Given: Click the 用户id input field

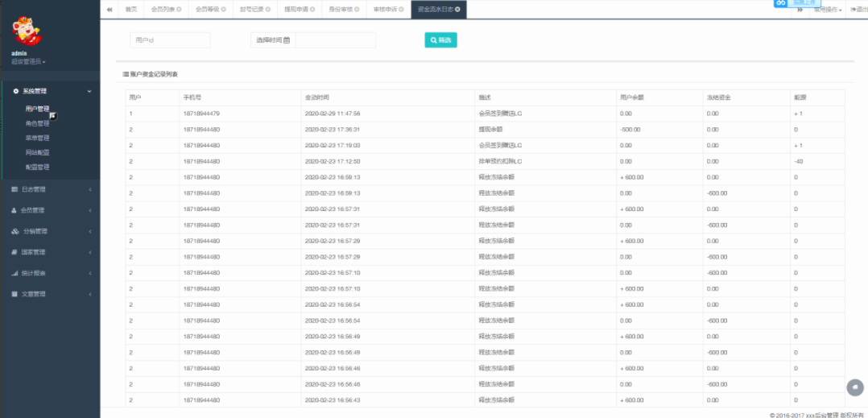Looking at the screenshot, I should 169,39.
